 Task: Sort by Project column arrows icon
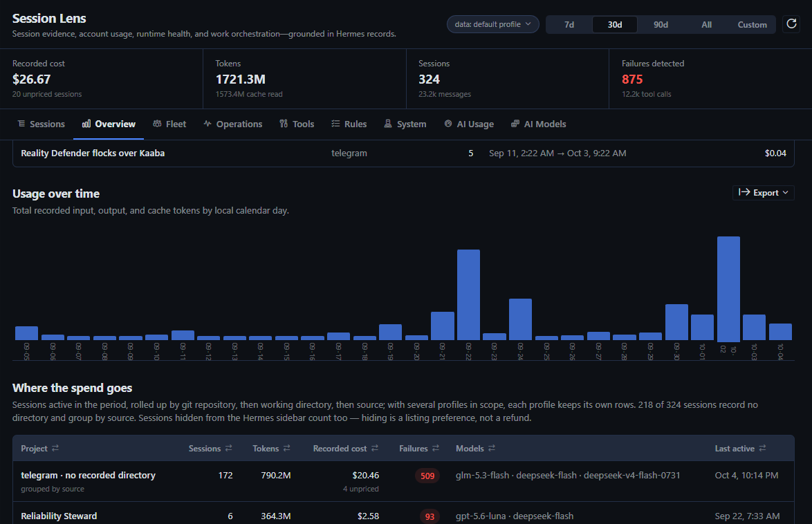(55, 449)
